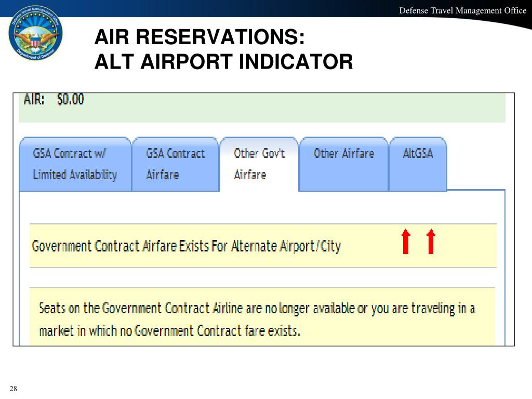Click 'market in which no Government Contract fare exists' line
Viewport: 532px width, 399px height.
pos(170,330)
